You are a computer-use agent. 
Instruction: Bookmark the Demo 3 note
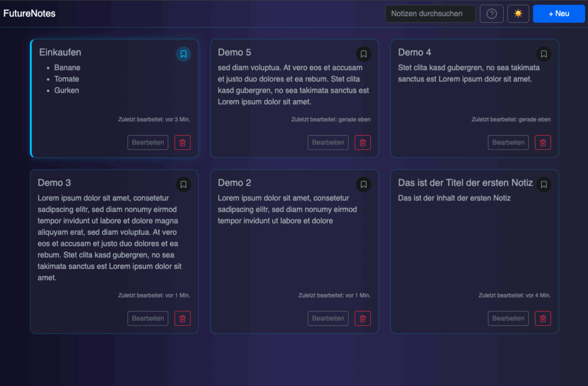[x=183, y=184]
